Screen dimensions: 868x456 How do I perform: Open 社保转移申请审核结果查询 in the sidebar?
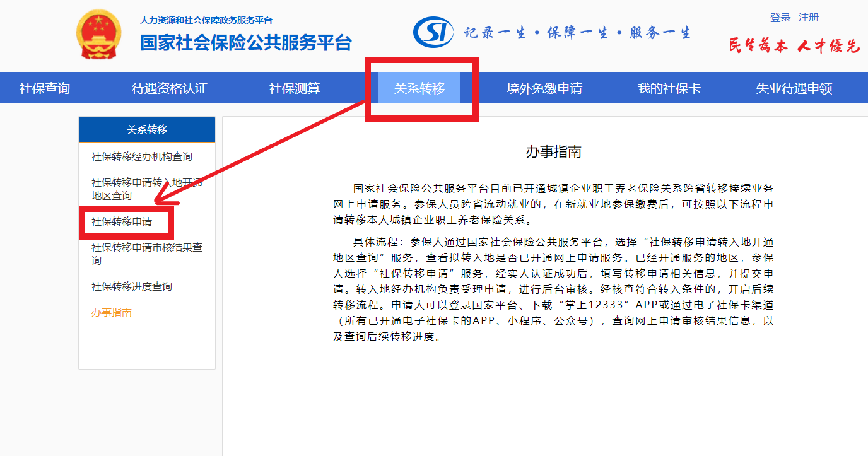click(146, 254)
